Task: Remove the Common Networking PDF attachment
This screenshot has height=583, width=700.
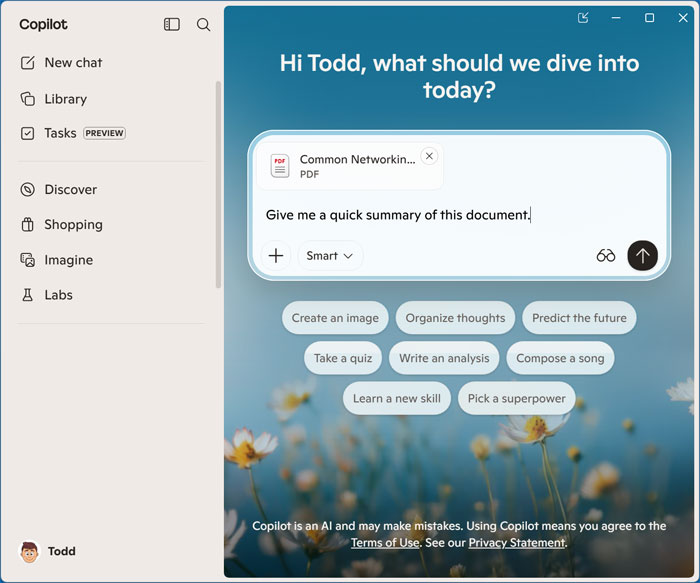Action: 429,156
